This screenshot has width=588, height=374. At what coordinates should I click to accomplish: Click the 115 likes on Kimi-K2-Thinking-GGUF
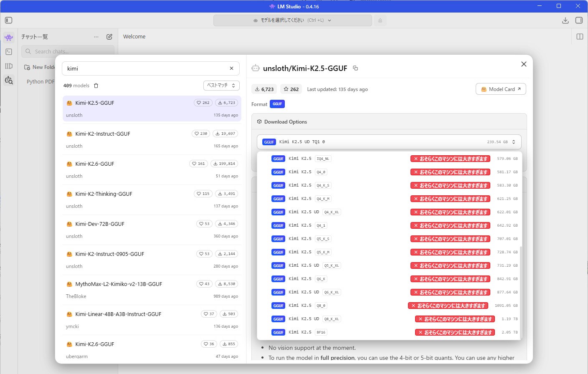203,194
